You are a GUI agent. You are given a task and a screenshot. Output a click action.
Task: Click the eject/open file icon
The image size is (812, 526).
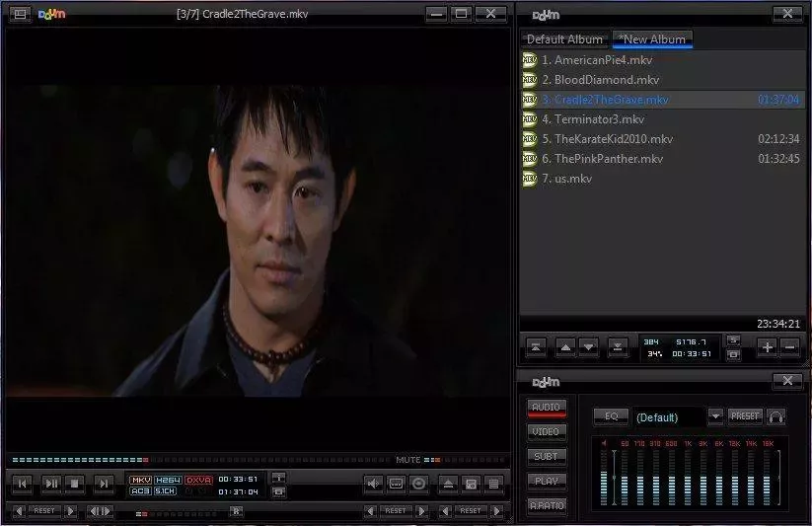point(447,484)
